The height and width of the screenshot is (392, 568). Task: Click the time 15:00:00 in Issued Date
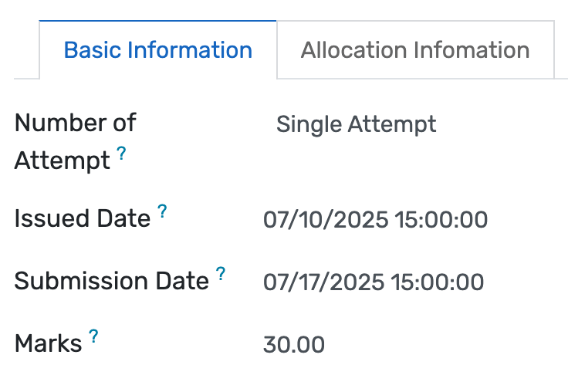[441, 220]
